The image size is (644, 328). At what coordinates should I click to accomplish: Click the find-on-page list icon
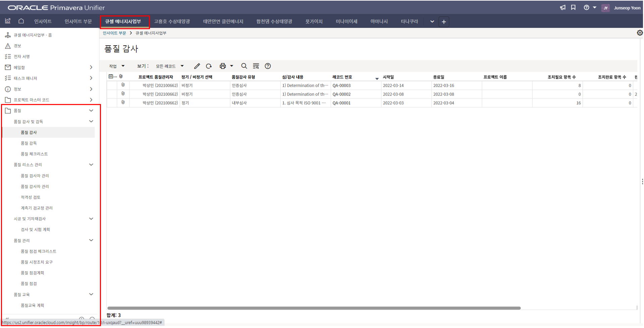[256, 66]
